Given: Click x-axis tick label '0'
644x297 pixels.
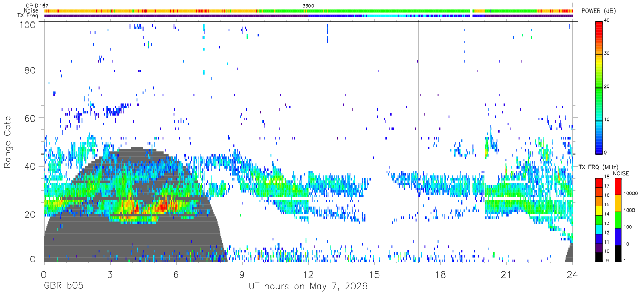Looking at the screenshot, I should click(44, 274).
